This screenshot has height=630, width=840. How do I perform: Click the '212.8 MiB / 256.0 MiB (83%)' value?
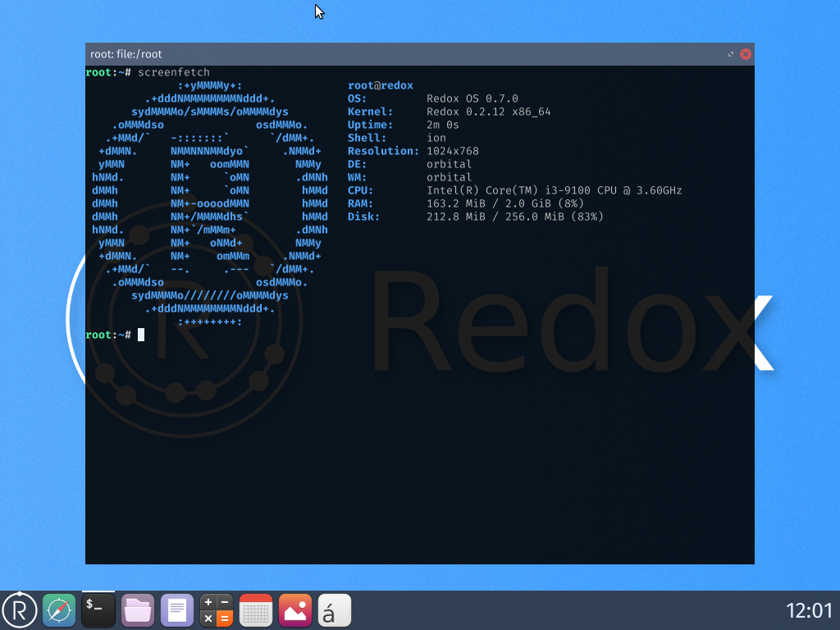tap(515, 217)
